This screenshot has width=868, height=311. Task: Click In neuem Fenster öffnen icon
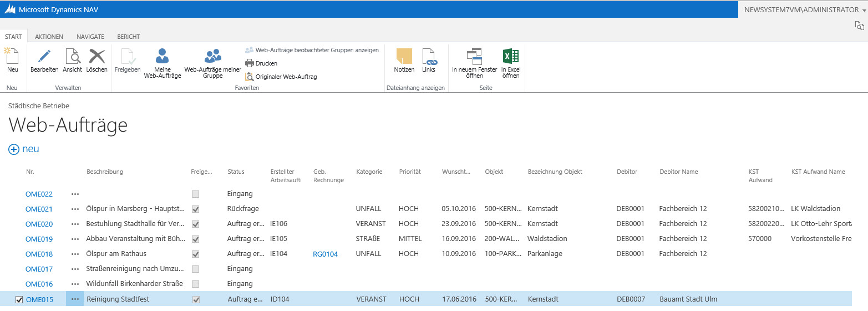click(x=475, y=56)
